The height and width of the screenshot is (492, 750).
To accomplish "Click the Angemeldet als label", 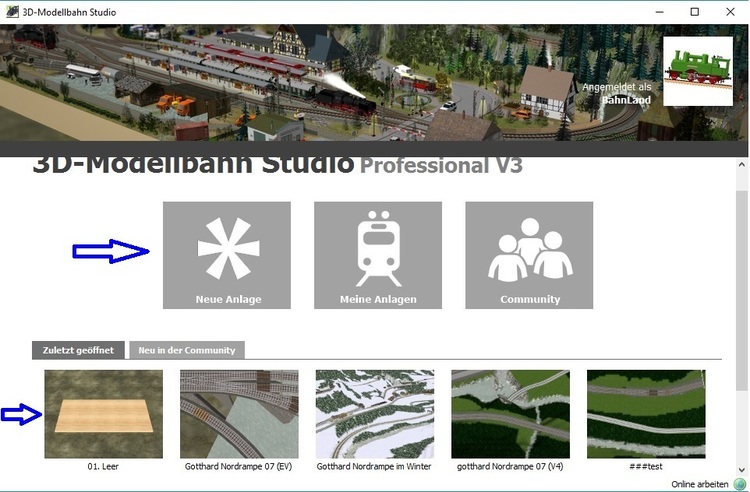I will (617, 87).
